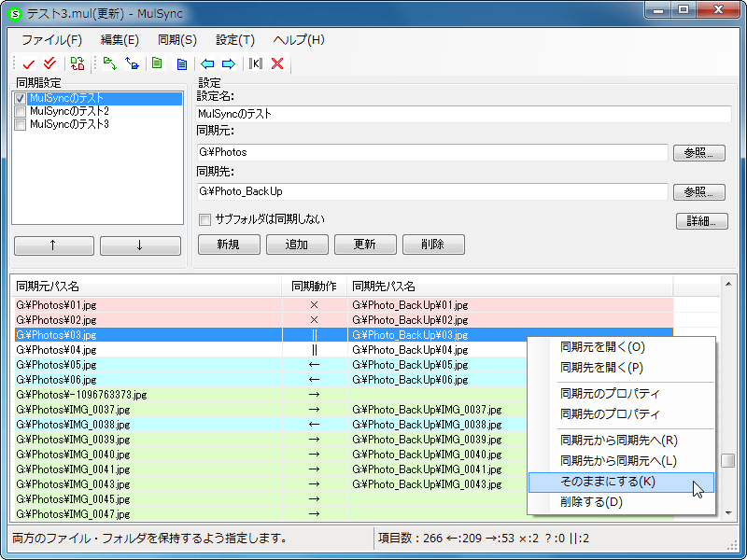Click the 参照... button beside 同期元 path

[x=698, y=153]
